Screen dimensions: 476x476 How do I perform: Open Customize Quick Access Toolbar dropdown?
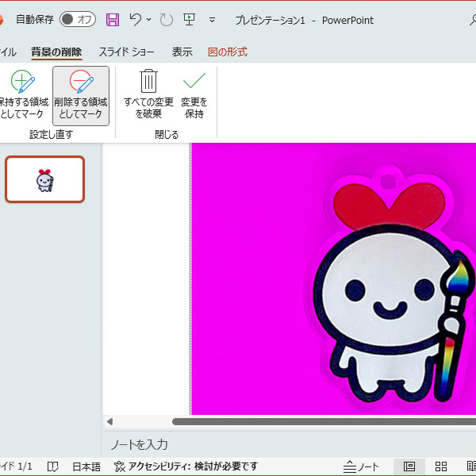click(x=212, y=20)
